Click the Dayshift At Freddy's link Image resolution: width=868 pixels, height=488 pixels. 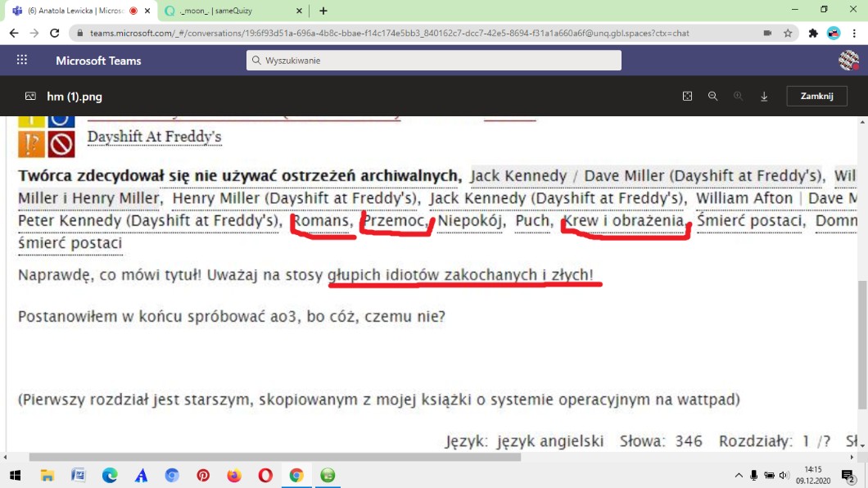coord(154,136)
